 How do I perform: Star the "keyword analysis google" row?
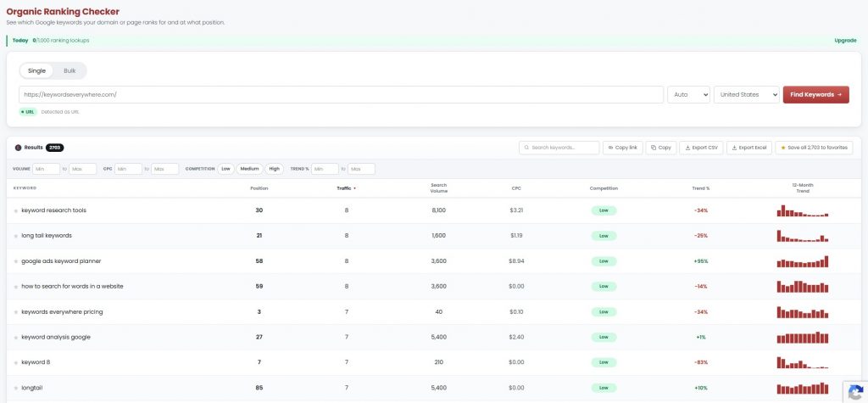click(16, 338)
